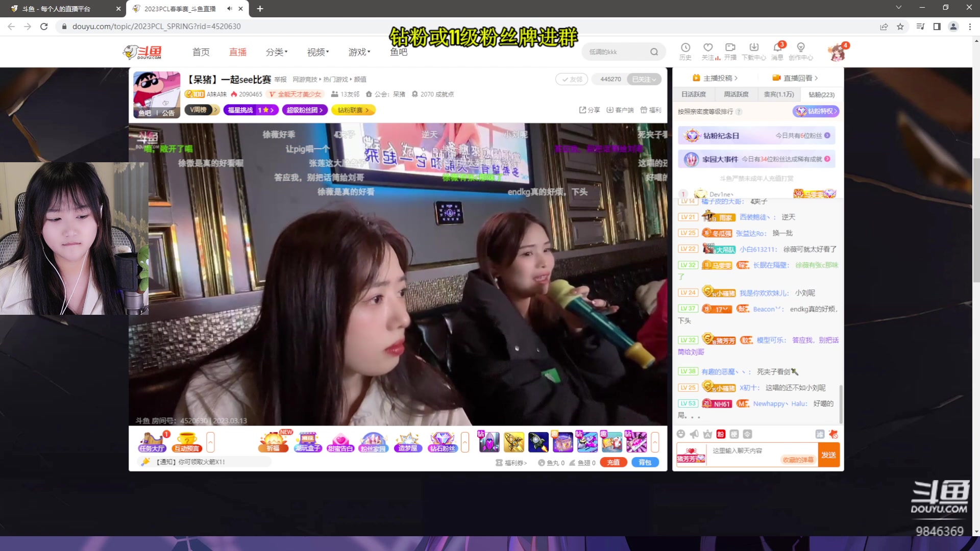Open the browser tab search chevron
The width and height of the screenshot is (980, 551).
pyautogui.click(x=899, y=8)
